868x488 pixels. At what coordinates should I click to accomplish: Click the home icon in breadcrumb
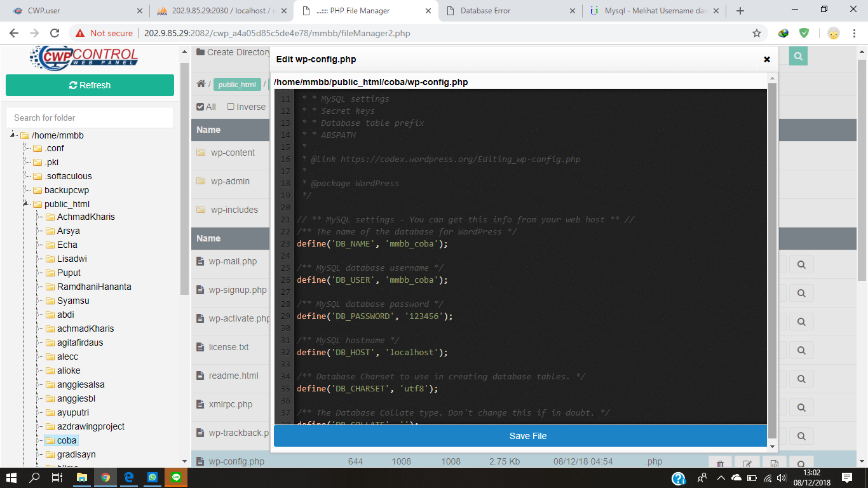[201, 84]
